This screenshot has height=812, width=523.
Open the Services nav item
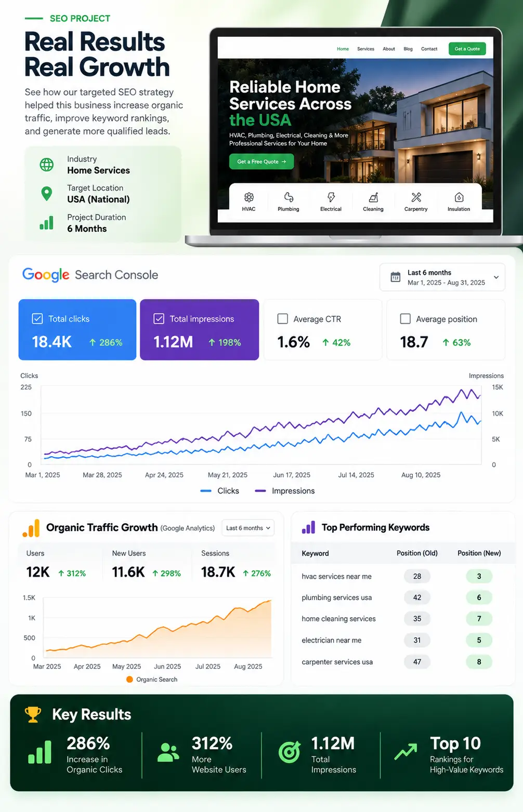[x=365, y=49]
